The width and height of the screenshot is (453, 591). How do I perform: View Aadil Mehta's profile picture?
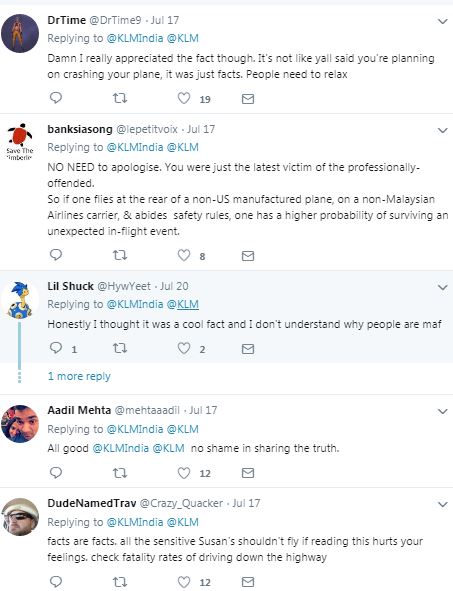point(20,424)
